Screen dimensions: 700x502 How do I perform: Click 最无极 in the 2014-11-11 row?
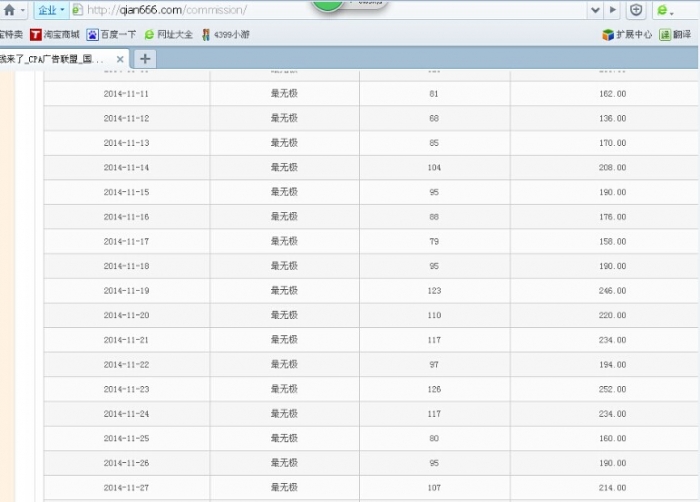[284, 93]
